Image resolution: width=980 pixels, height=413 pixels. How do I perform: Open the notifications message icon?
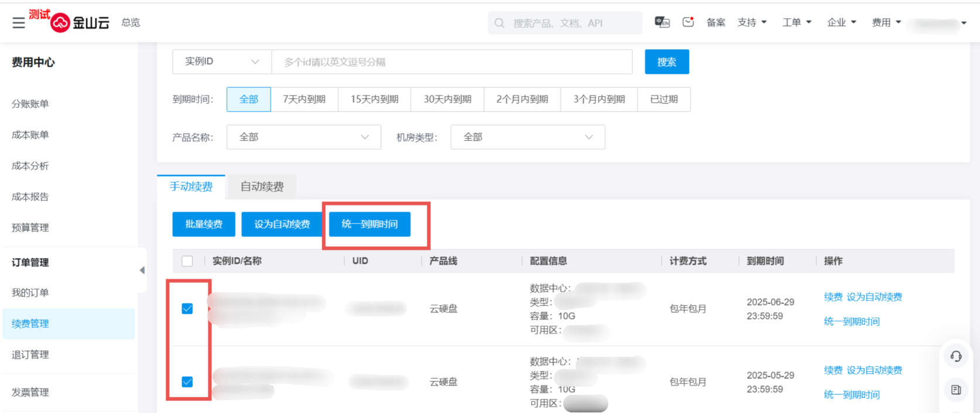[688, 22]
